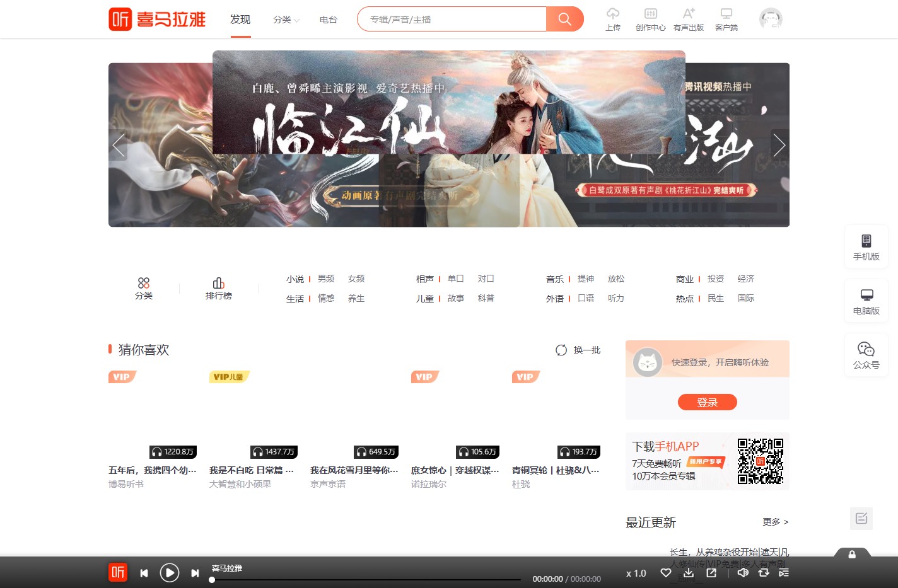Open 电脑版 desktop version side button
This screenshot has height=588, width=898.
click(x=866, y=301)
